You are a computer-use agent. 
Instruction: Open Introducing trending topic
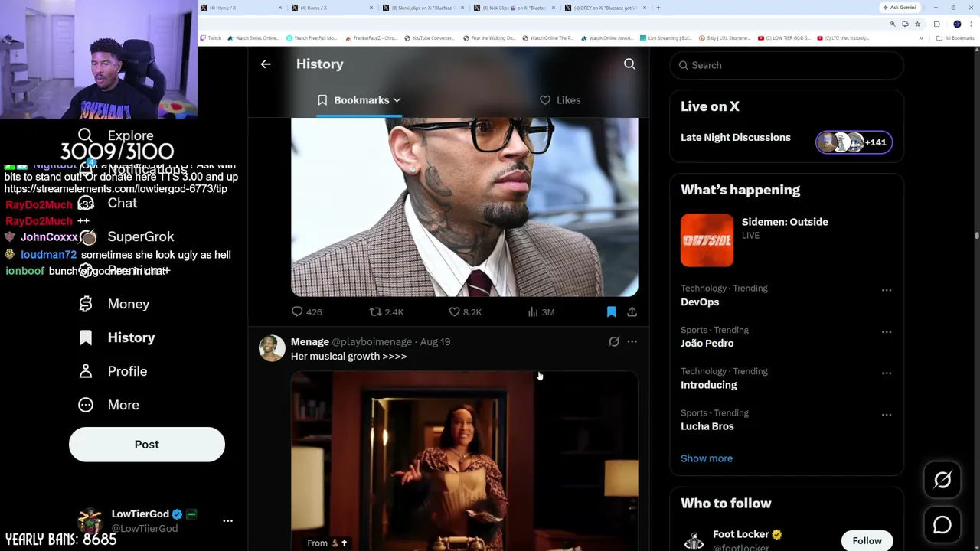(x=709, y=385)
